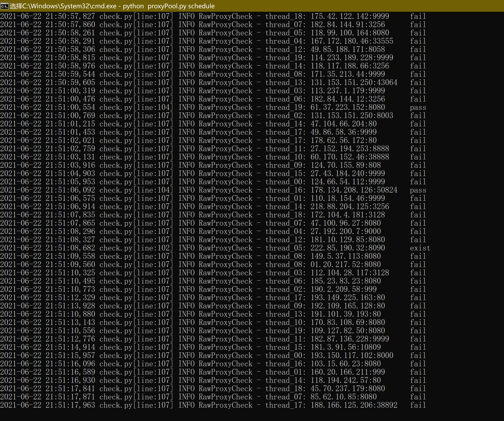Click the pass status for 61.37.223.152:8080

418,107
